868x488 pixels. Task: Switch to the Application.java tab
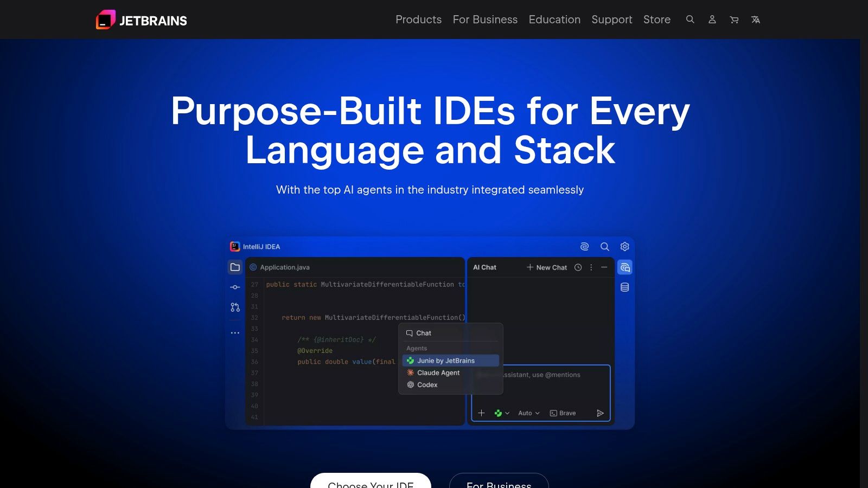point(284,267)
